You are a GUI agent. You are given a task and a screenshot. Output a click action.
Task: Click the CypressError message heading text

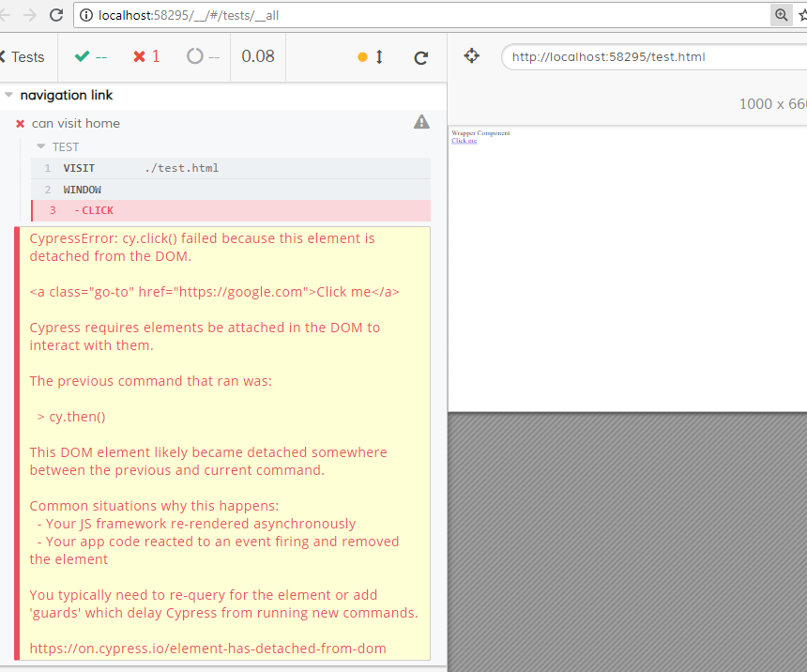(x=202, y=247)
